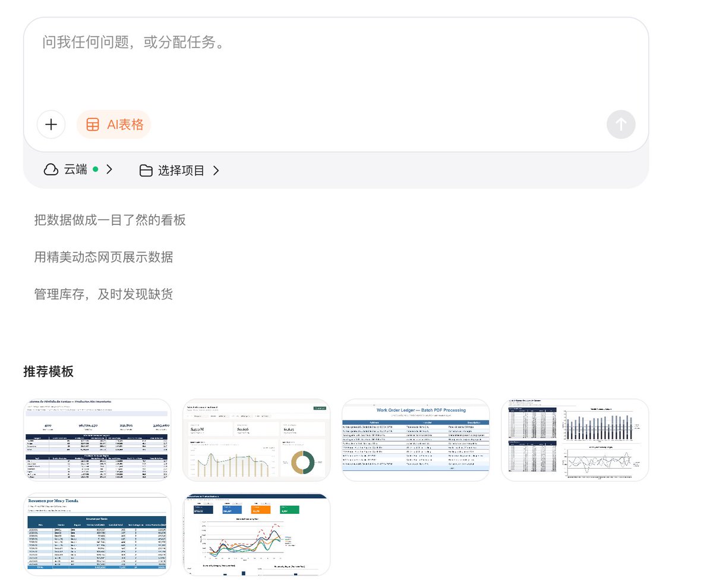Click the chevron after 选择项目

coord(216,170)
